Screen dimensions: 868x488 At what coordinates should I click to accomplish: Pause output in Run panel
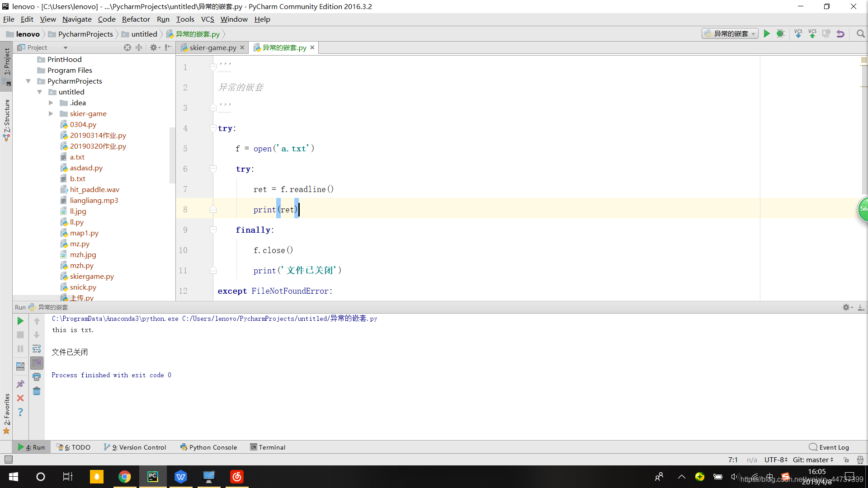[x=20, y=349]
